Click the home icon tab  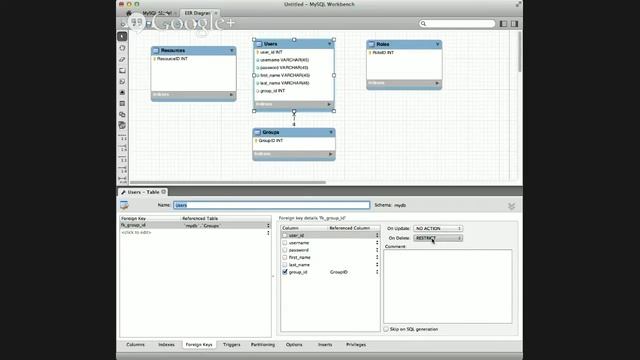129,13
